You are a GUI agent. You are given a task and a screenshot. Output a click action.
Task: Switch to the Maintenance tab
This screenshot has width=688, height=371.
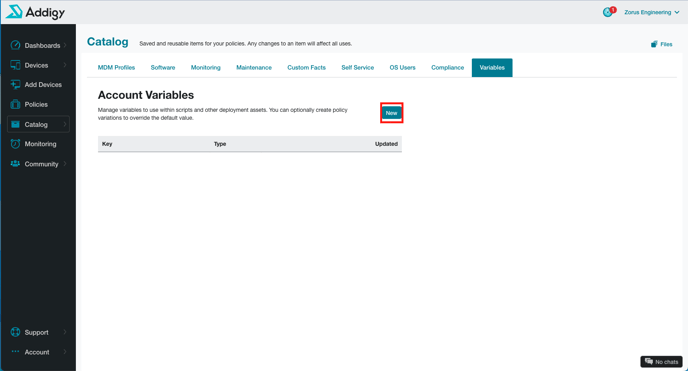(x=254, y=68)
